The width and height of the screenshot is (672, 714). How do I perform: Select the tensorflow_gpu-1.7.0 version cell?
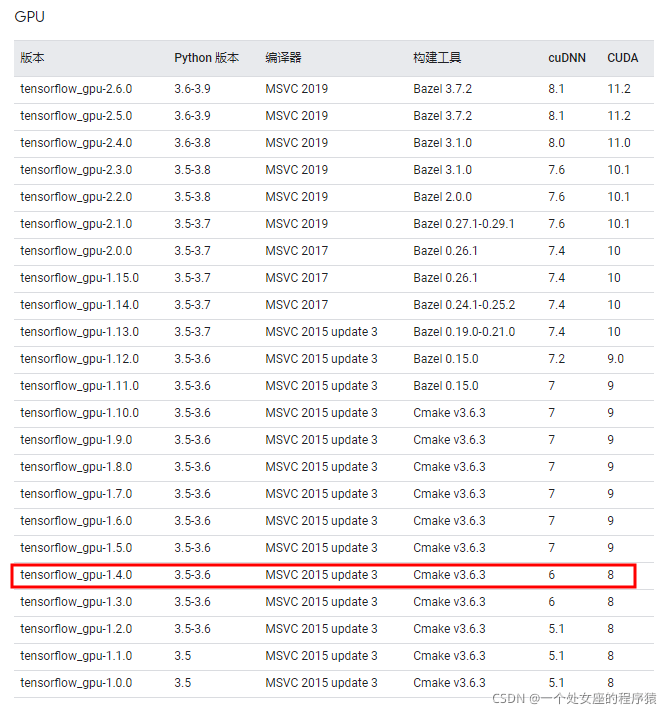[76, 494]
